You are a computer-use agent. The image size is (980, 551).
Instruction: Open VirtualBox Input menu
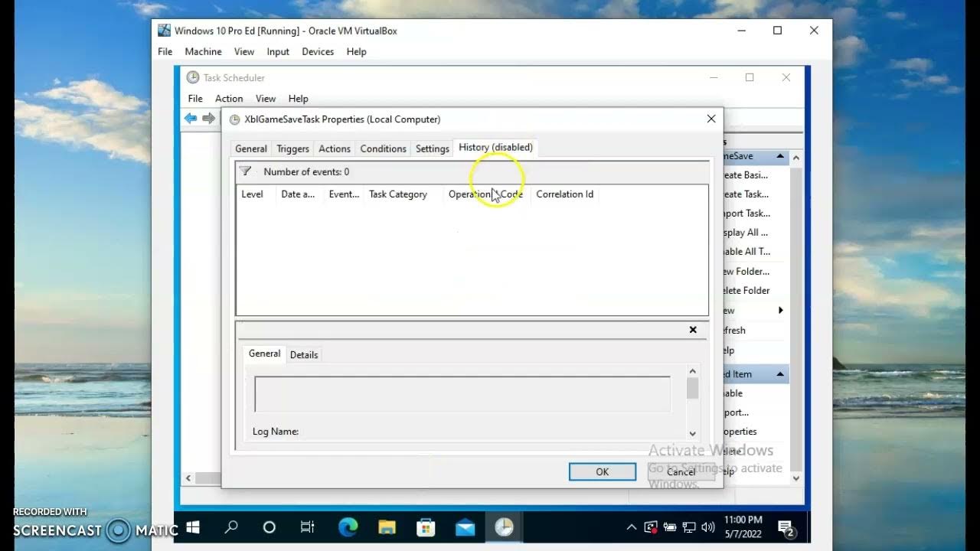point(278,51)
